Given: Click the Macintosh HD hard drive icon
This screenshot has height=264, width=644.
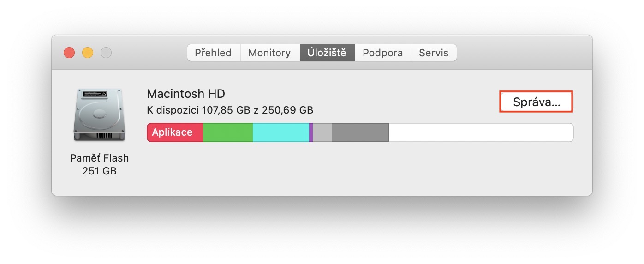Looking at the screenshot, I should click(x=99, y=114).
